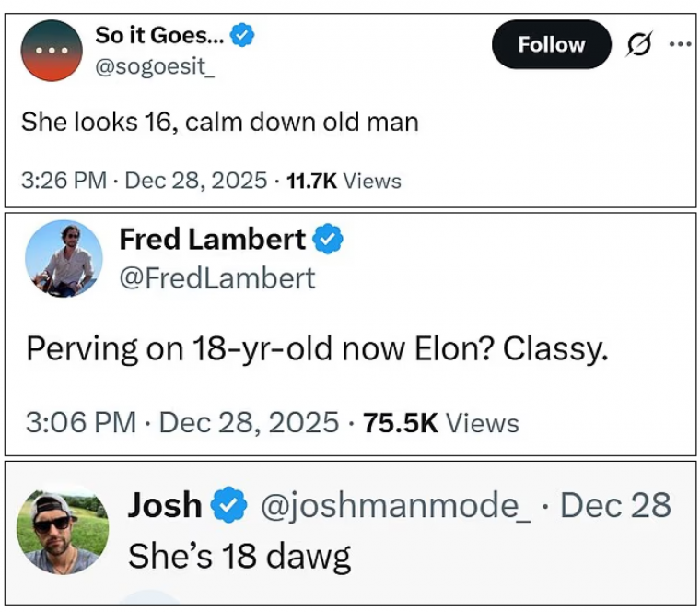Click the Follow button for So it Goes
This screenshot has height=612, width=700.
click(551, 44)
